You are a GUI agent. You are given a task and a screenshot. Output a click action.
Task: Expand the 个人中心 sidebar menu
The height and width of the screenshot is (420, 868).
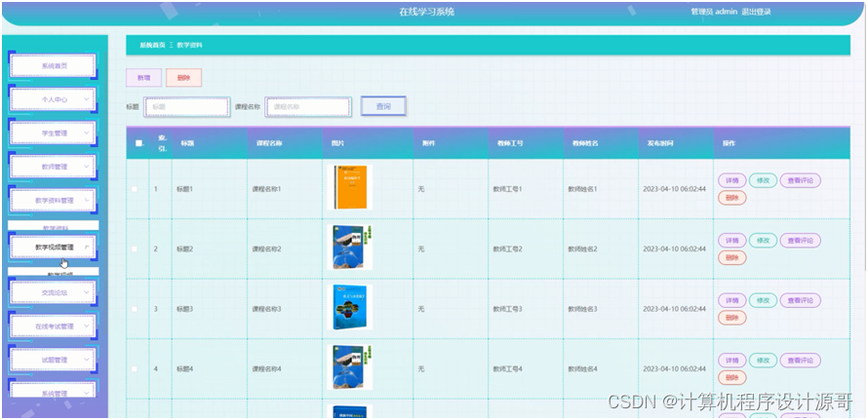pos(53,99)
